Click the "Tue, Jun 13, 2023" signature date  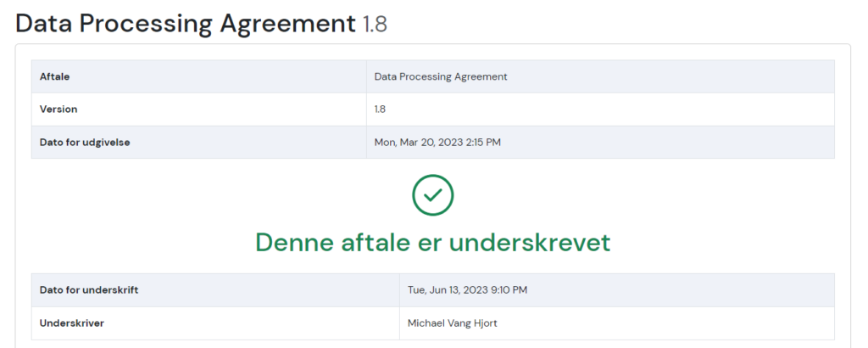pyautogui.click(x=443, y=290)
